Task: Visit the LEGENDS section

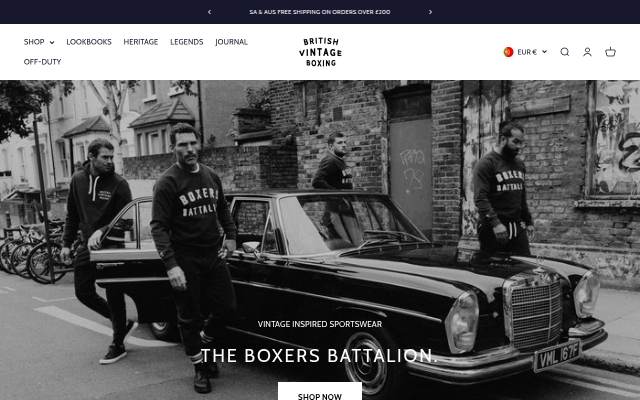Action: [187, 42]
